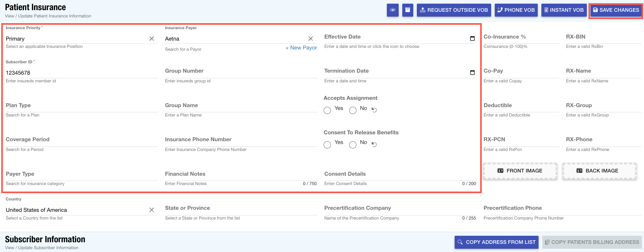
Task: Click the Save Changes button
Action: [x=616, y=10]
